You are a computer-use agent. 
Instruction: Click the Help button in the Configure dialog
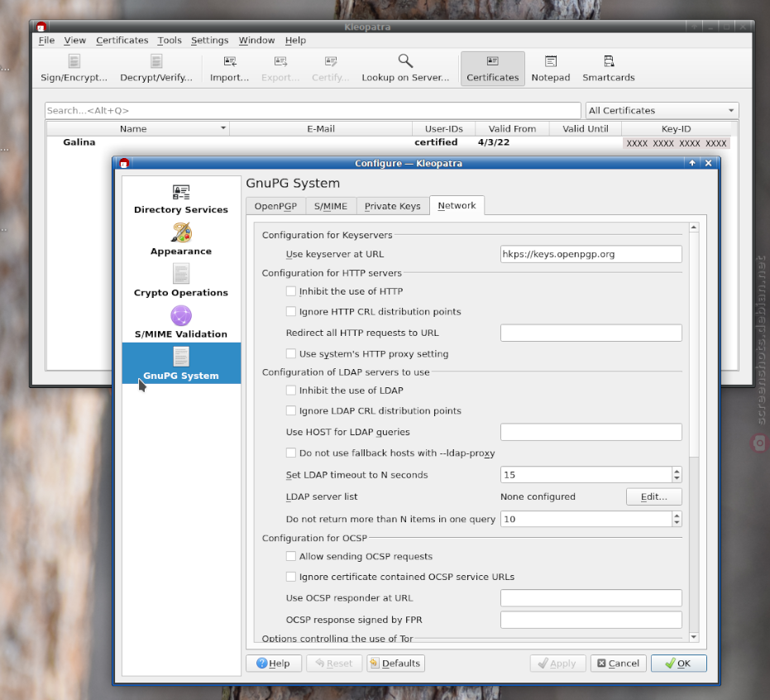click(x=274, y=663)
